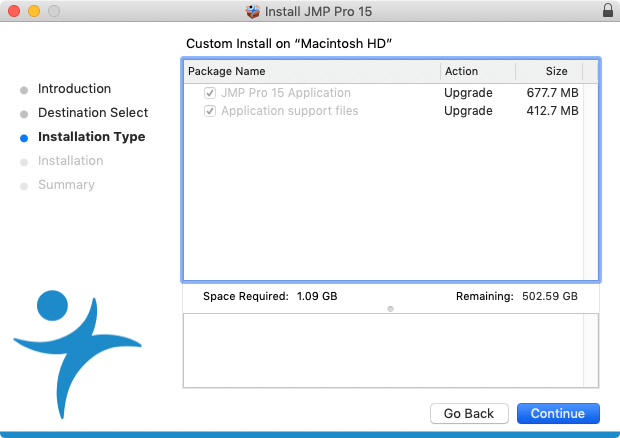Click the Go Back button
Screen dimensions: 620x438
pyautogui.click(x=469, y=413)
